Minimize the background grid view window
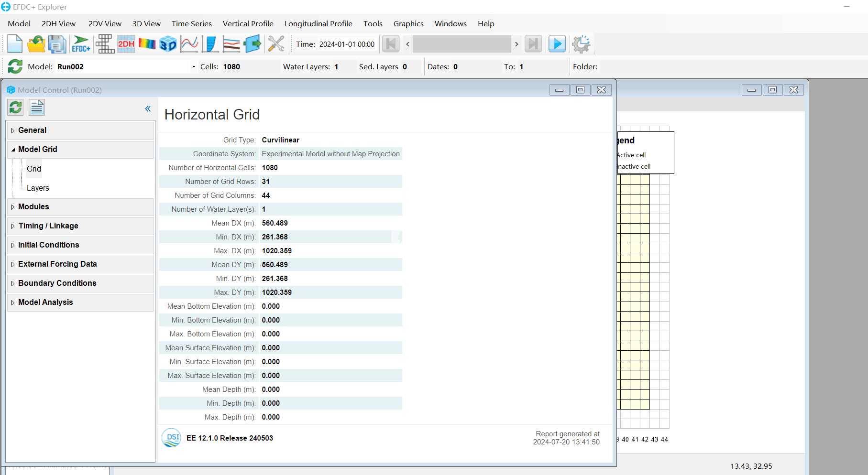The image size is (868, 475). 751,90
